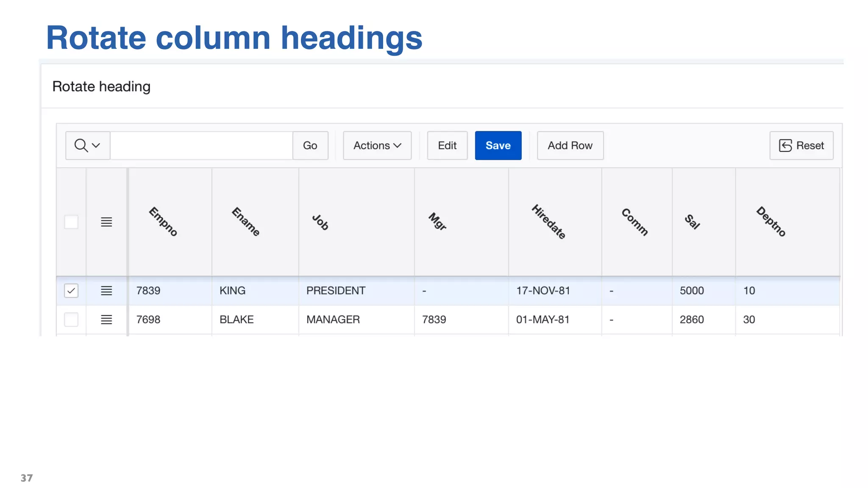868x488 pixels.
Task: Select the 17-NOV-81 hiredate cell
Action: 555,291
